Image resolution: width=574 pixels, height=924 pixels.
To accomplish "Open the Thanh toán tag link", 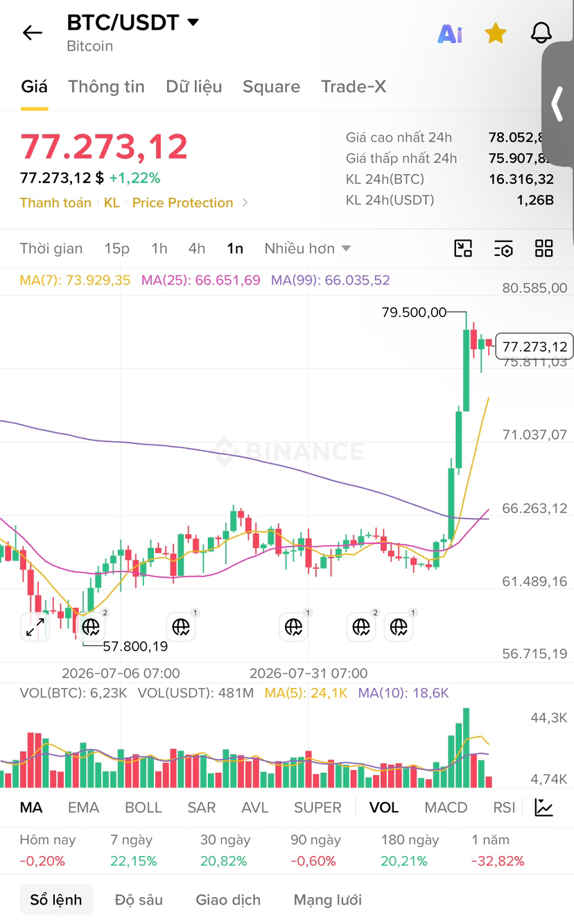I will click(x=55, y=203).
